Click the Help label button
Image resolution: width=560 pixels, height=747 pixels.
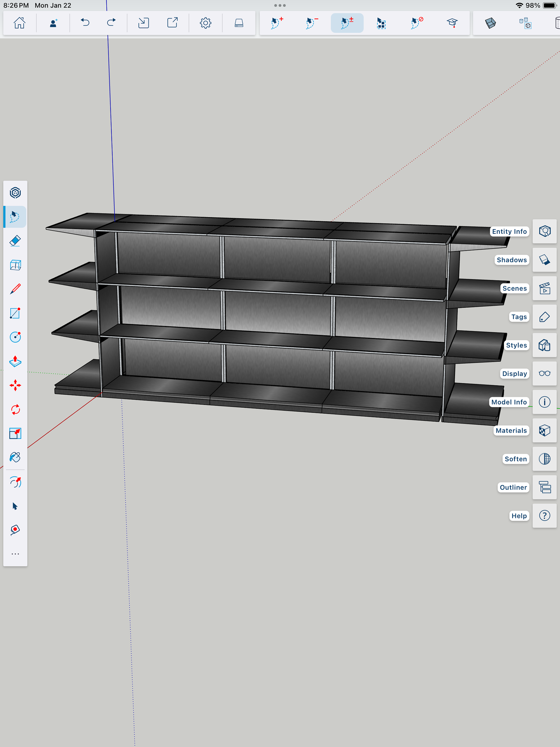519,516
